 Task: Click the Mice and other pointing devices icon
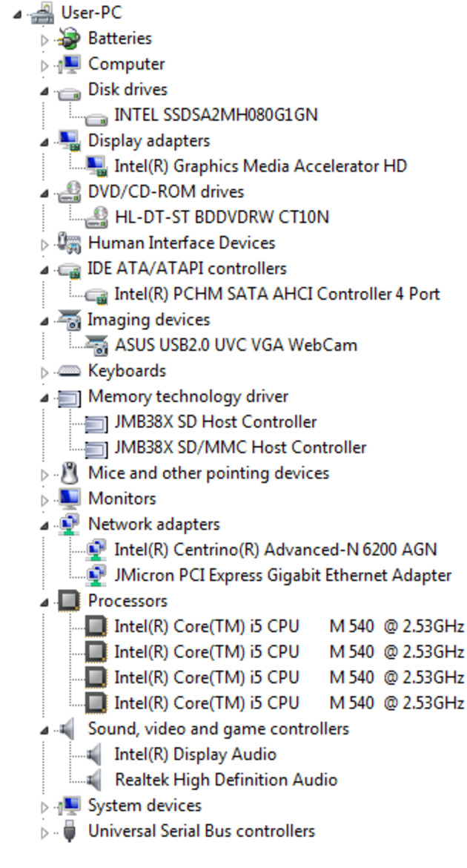click(x=69, y=473)
